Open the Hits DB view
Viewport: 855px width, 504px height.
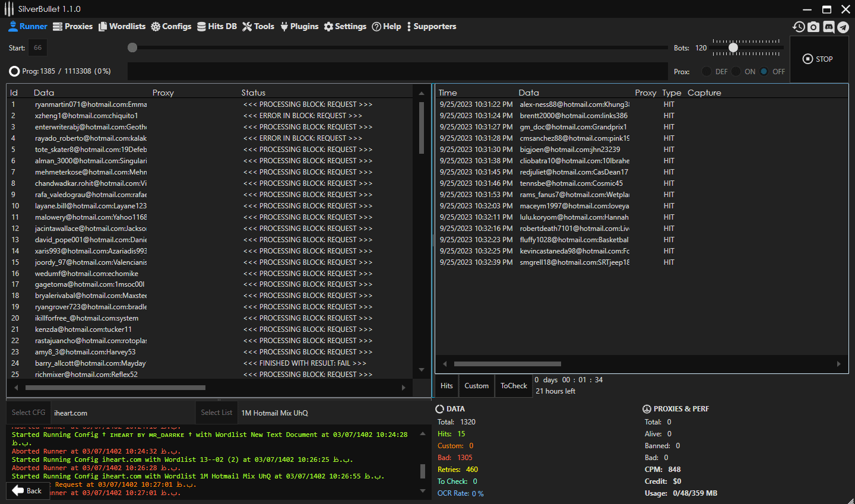point(217,27)
